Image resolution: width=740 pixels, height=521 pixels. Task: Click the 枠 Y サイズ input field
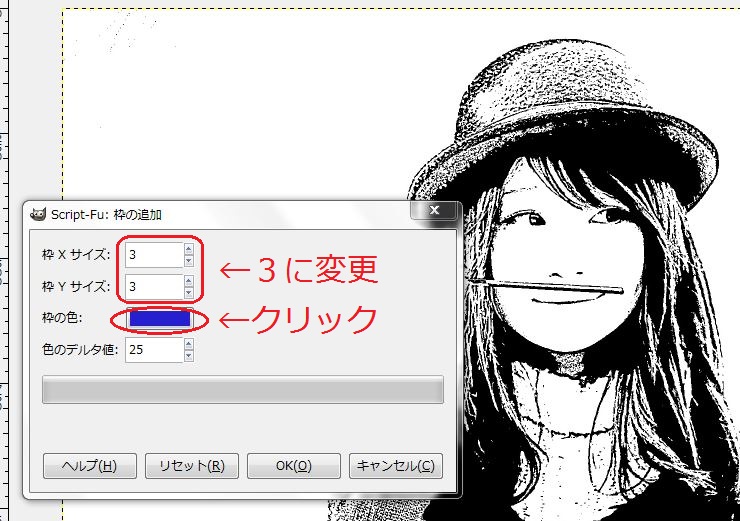tap(154, 286)
